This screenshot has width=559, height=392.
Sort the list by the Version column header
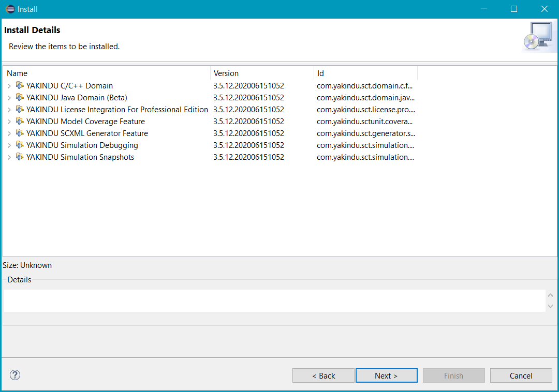tap(262, 73)
